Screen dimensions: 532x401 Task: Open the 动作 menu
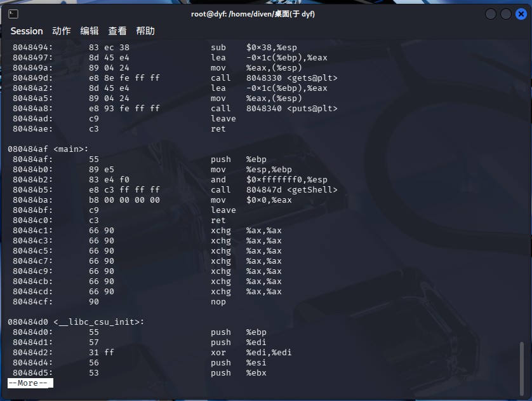(62, 31)
